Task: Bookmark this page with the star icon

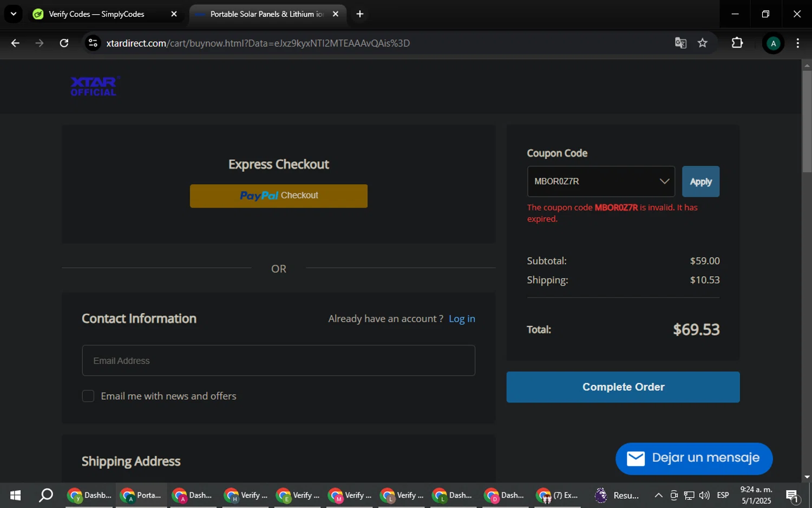Action: pyautogui.click(x=702, y=43)
